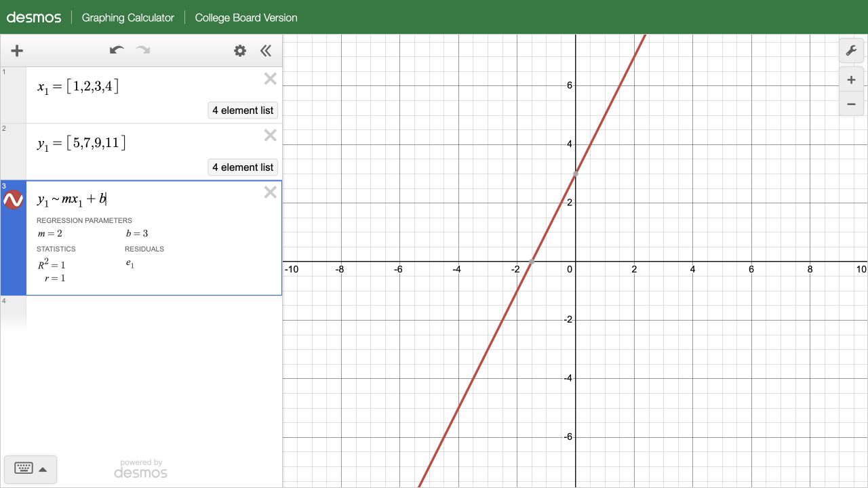
Task: Click the Graphing Calculator title text
Action: coord(128,18)
